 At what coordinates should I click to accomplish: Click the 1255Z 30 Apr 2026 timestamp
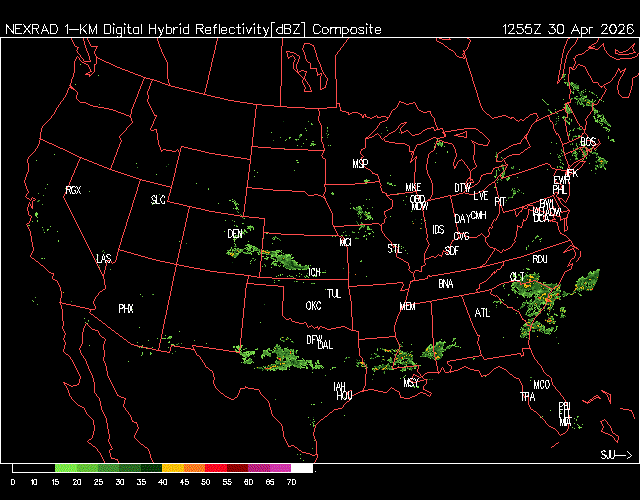coord(567,29)
